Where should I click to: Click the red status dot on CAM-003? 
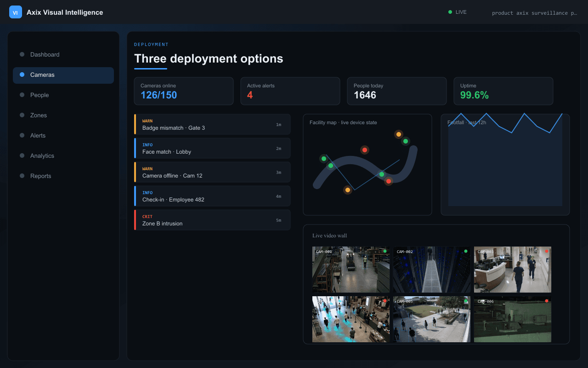pyautogui.click(x=547, y=251)
